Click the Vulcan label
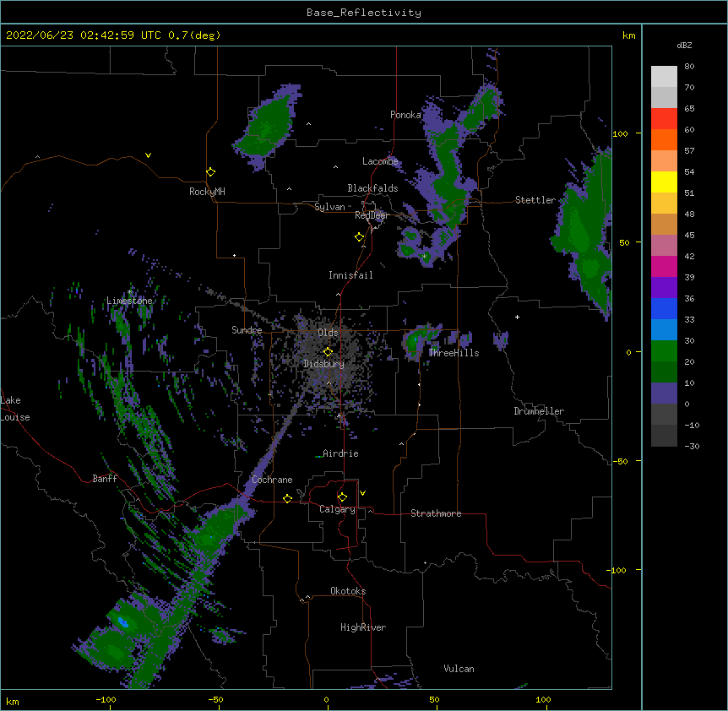This screenshot has height=711, width=728. pos(459,669)
